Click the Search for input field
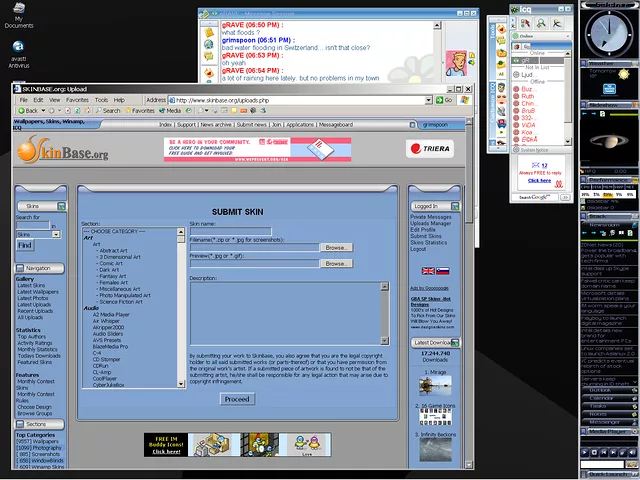640x480 pixels. click(33, 225)
